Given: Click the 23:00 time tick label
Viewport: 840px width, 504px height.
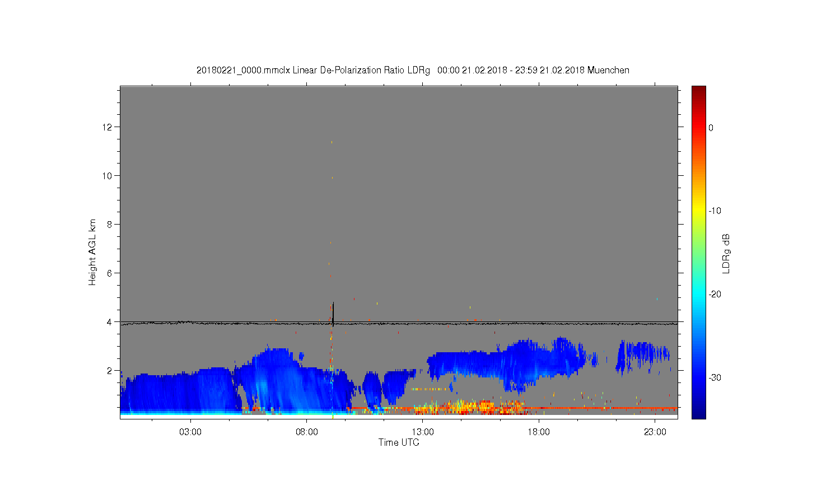Looking at the screenshot, I should 655,432.
